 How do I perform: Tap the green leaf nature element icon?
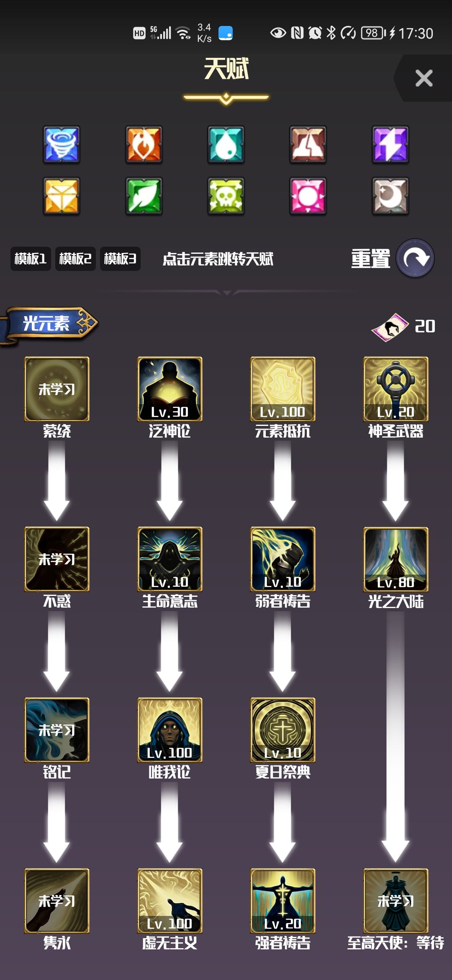[144, 196]
